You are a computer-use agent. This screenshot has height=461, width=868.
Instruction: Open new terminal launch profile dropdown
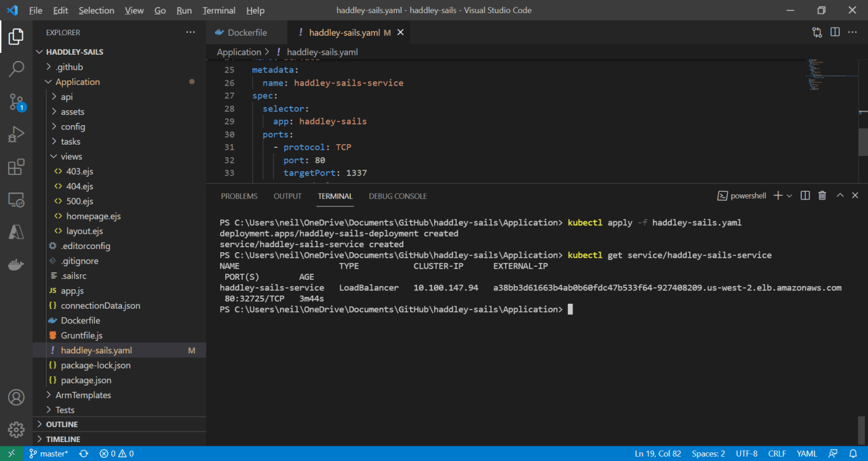point(789,196)
